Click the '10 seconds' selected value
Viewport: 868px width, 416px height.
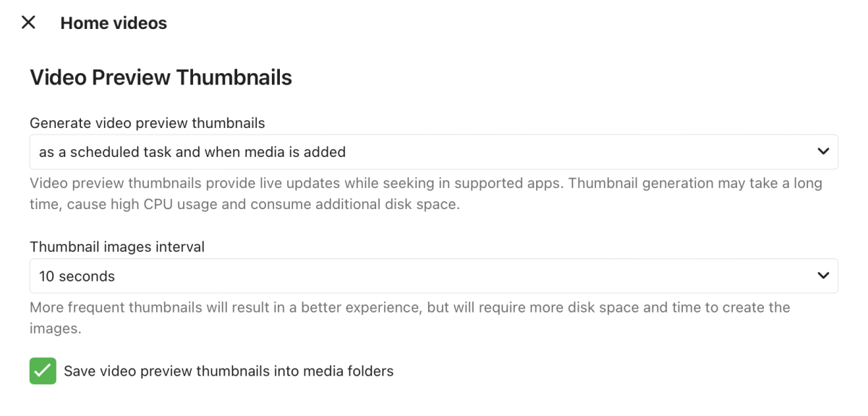click(x=77, y=276)
